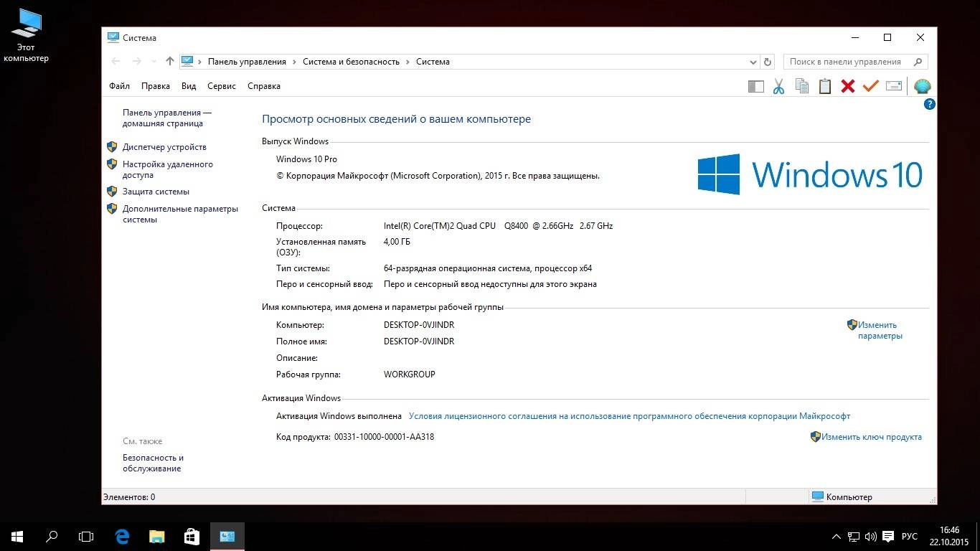Click the taskbar clock showing 16:46
Viewport: 980px width, 551px height.
948,536
